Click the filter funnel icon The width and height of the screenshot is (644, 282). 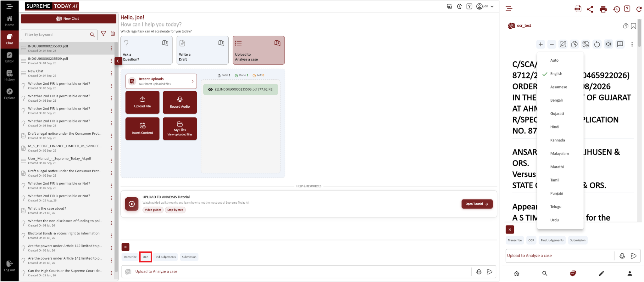103,34
